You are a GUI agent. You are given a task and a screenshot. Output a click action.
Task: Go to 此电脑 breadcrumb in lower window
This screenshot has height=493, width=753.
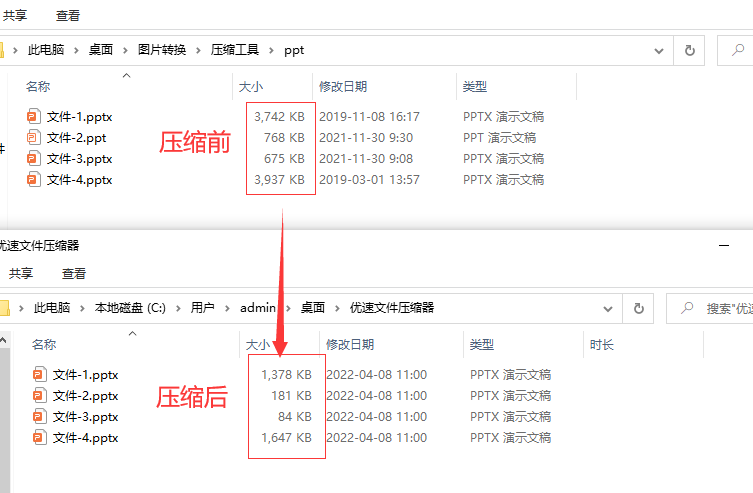point(52,308)
